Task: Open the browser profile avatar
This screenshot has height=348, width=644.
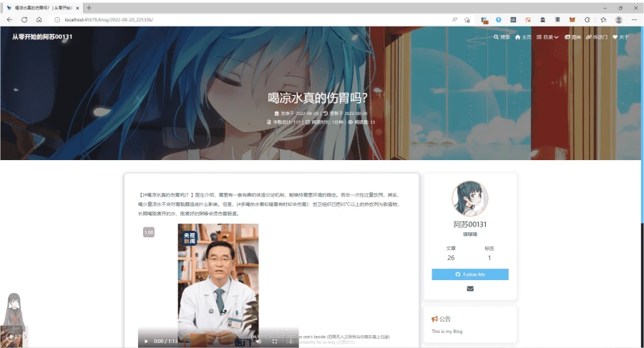Action: [x=619, y=20]
